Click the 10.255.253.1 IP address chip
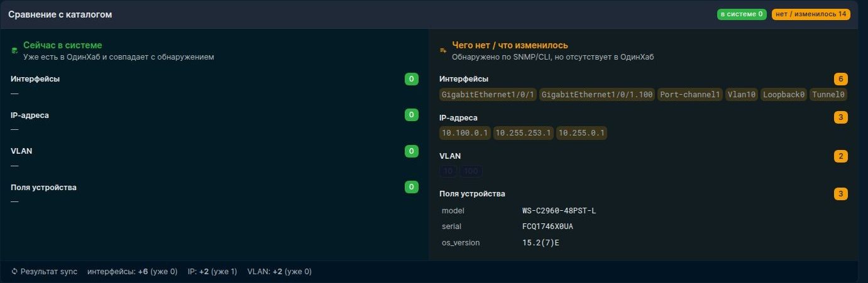The image size is (868, 283). click(x=523, y=133)
